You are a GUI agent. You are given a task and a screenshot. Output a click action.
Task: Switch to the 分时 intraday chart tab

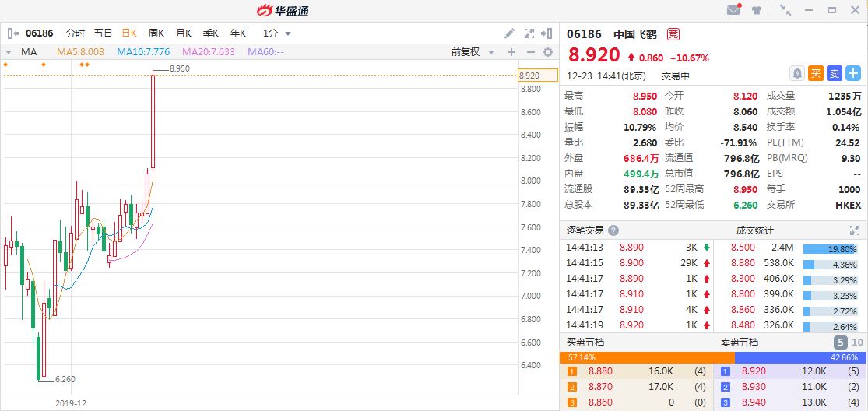[x=76, y=33]
